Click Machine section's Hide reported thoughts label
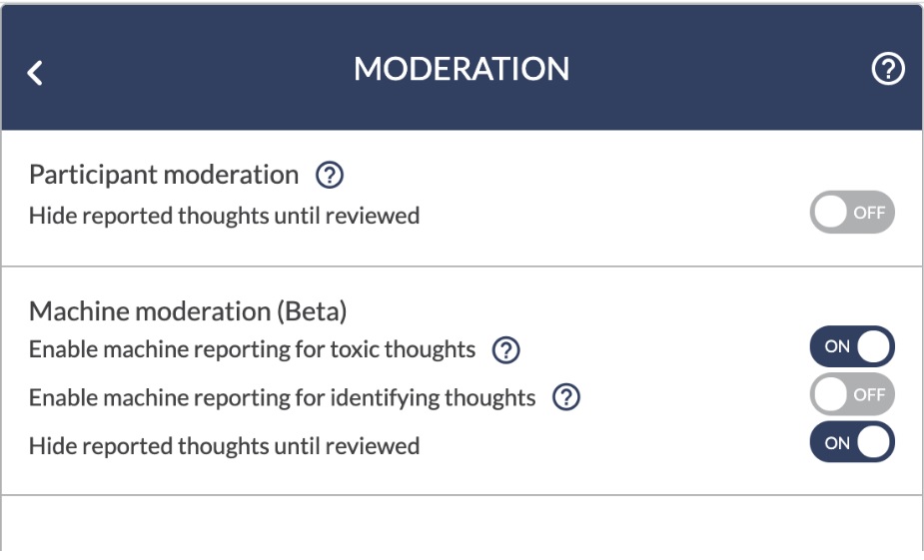 coord(224,446)
